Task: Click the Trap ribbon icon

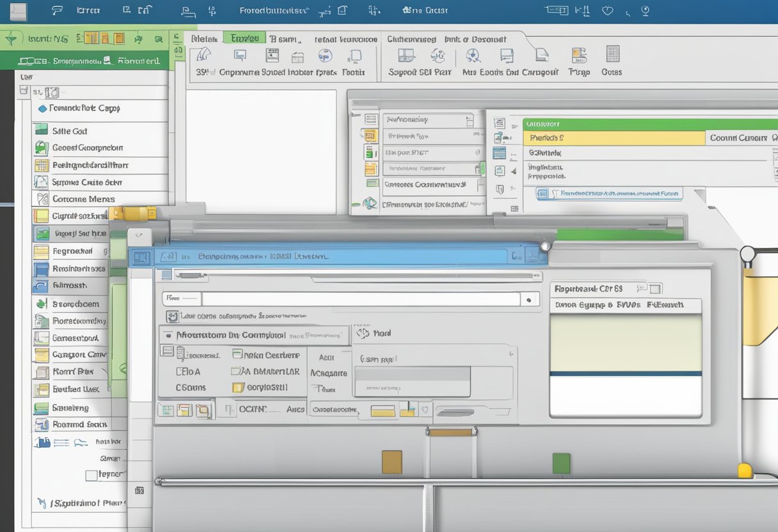Action: (x=579, y=56)
